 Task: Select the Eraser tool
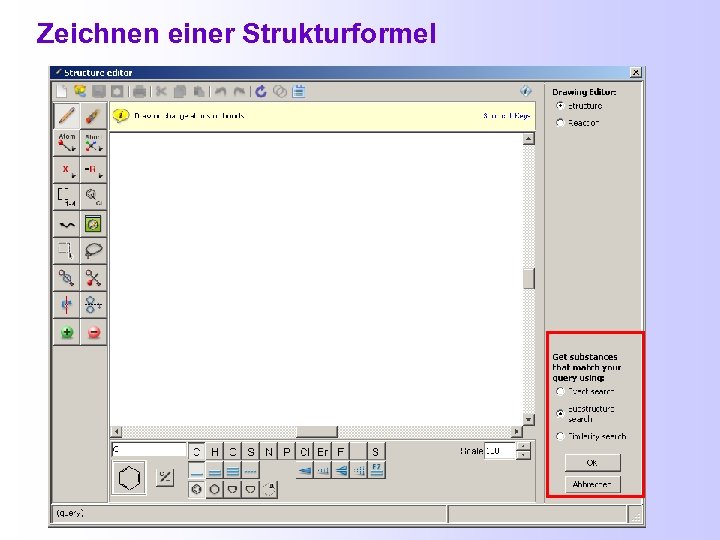(x=93, y=116)
